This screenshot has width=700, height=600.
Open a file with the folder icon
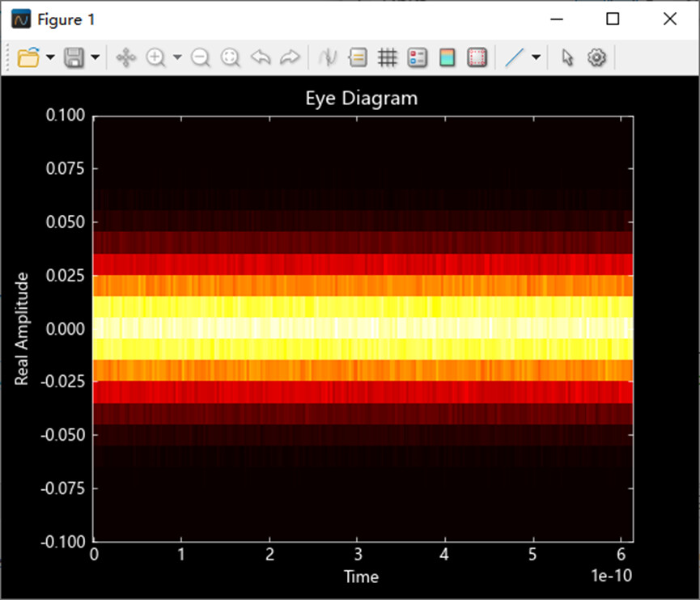28,57
